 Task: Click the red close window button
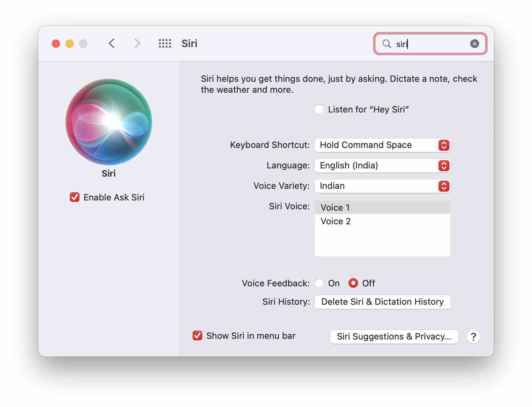click(56, 44)
